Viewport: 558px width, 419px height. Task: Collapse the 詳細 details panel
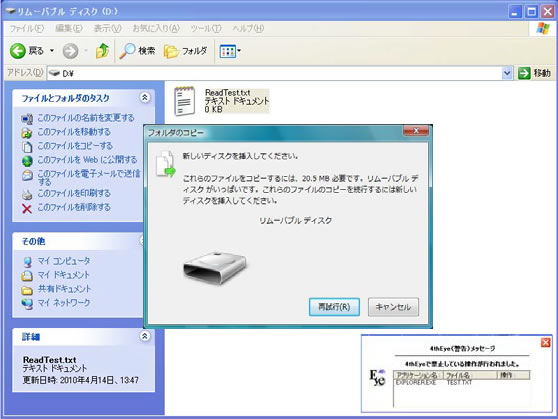145,336
